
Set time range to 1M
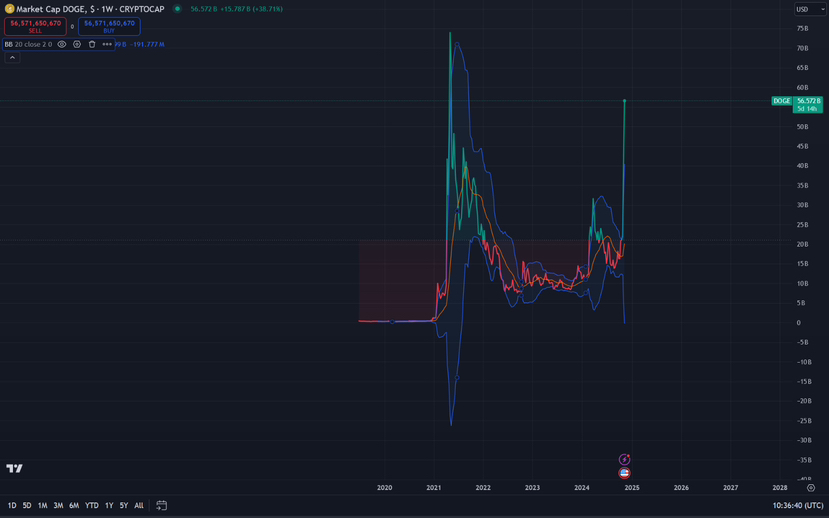tap(42, 505)
